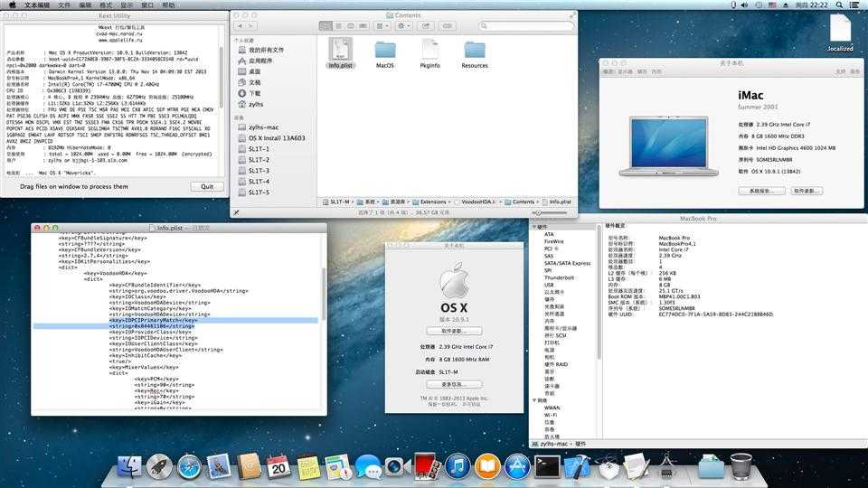The image size is (868, 488).
Task: Click Software Update button in iMac window
Action: (x=806, y=191)
